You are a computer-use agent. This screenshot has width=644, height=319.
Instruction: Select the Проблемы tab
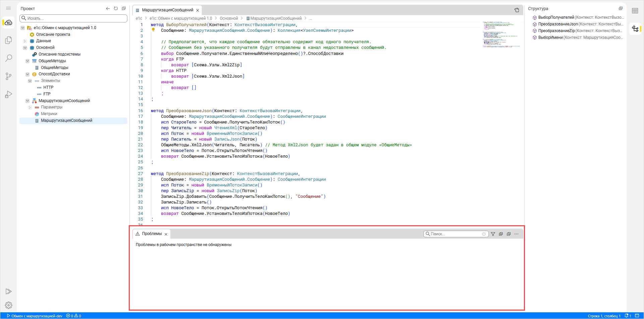tap(152, 234)
